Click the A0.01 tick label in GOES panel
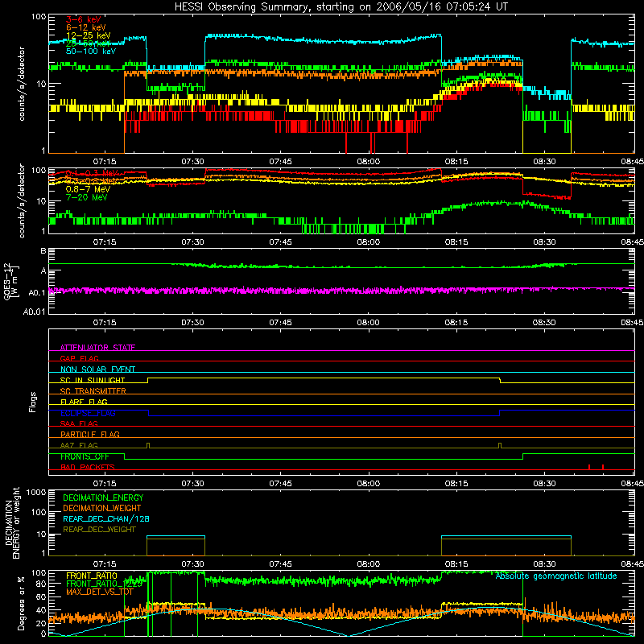 (34, 312)
